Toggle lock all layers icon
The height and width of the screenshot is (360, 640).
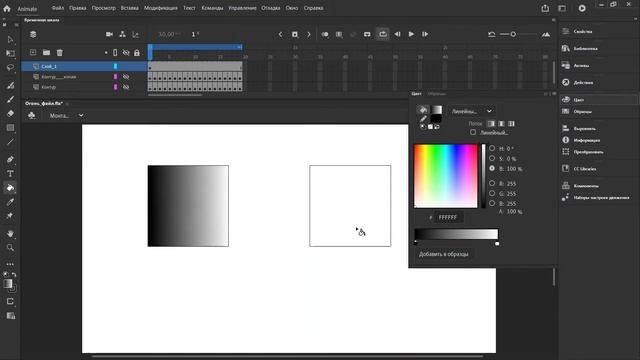pos(137,53)
